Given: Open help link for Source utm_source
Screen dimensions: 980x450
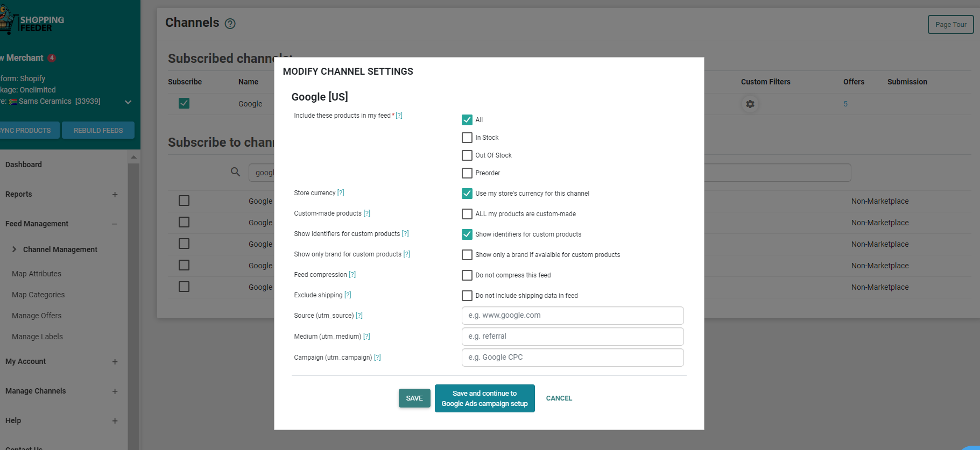Looking at the screenshot, I should pos(359,316).
